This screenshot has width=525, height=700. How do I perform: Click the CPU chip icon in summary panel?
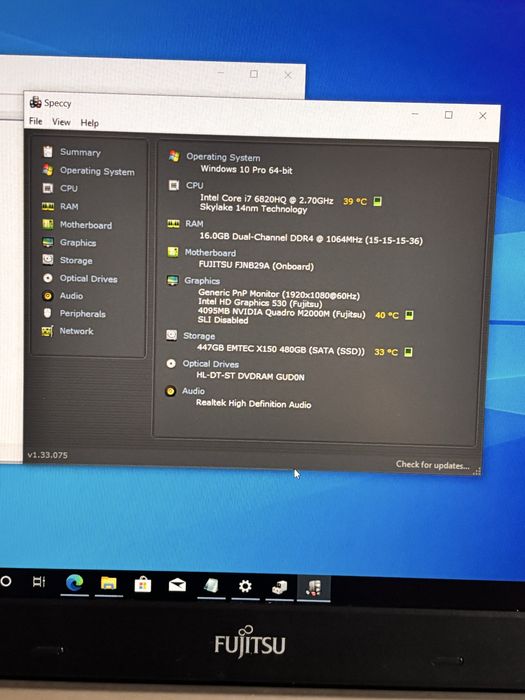(174, 185)
